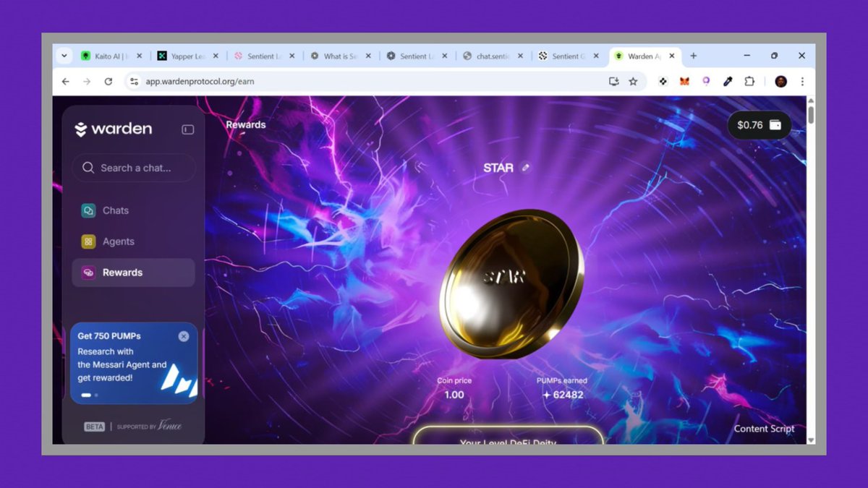Open the $0.76 wallet balance button

[x=759, y=125]
